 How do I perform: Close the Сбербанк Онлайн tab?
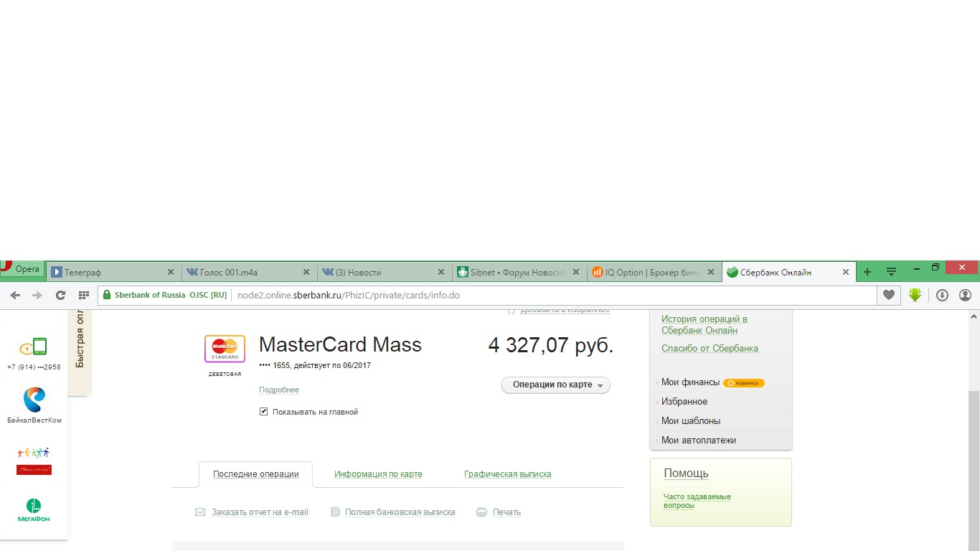pyautogui.click(x=846, y=273)
